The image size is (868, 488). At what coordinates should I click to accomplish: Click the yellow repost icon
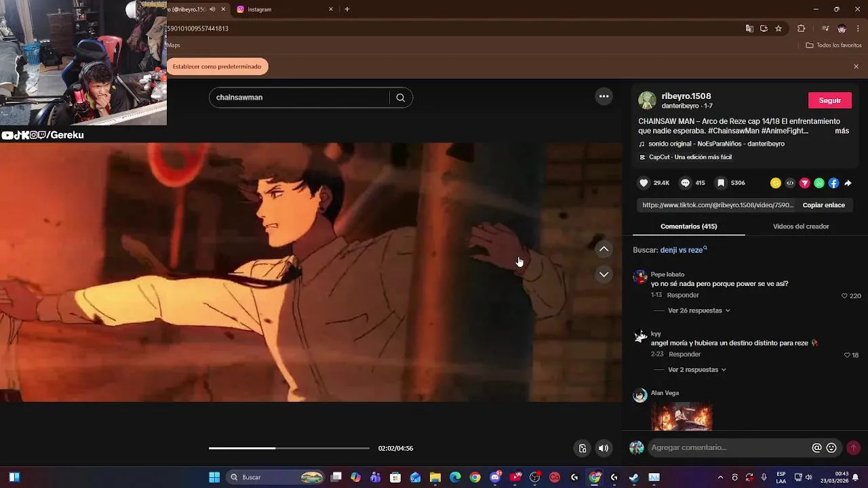pyautogui.click(x=776, y=183)
